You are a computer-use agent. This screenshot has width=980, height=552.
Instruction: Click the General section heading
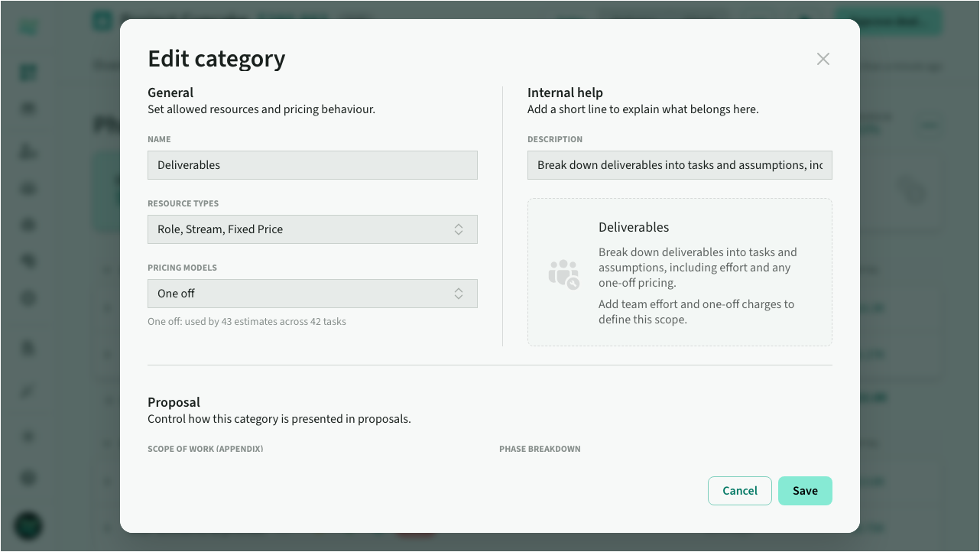pos(170,93)
